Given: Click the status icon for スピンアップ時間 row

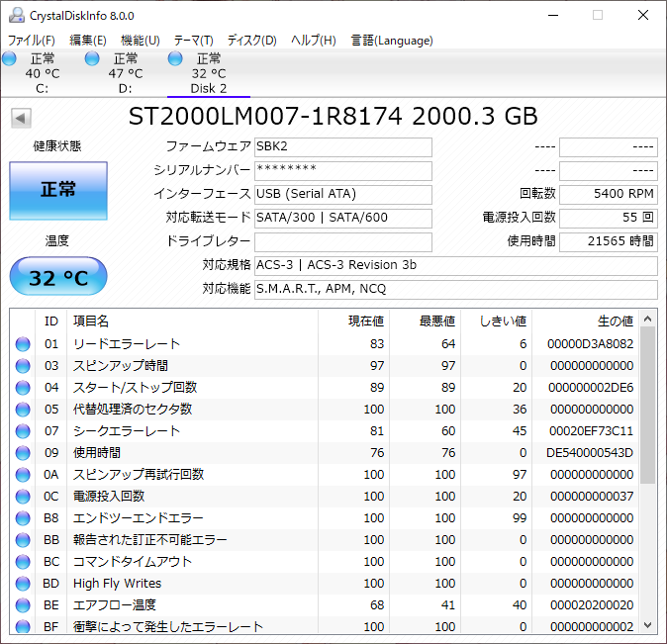Looking at the screenshot, I should tap(23, 365).
